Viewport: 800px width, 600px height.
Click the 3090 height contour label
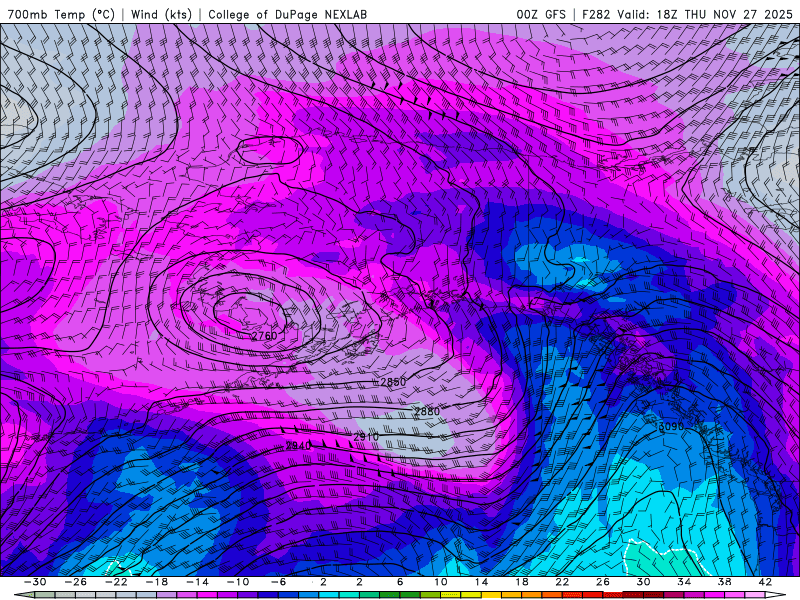pyautogui.click(x=671, y=426)
